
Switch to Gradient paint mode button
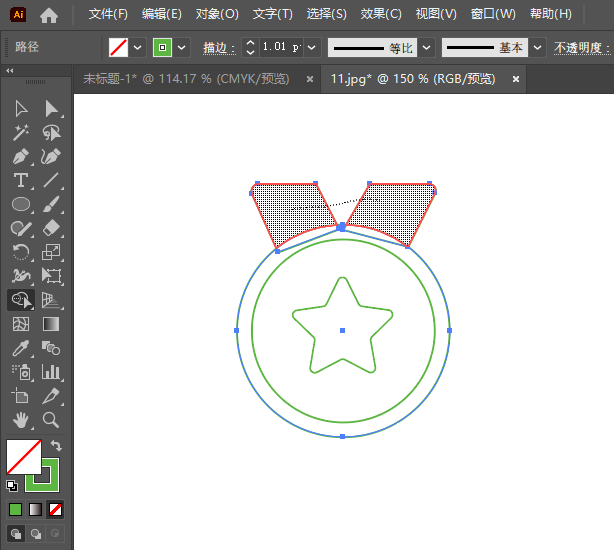(x=36, y=509)
